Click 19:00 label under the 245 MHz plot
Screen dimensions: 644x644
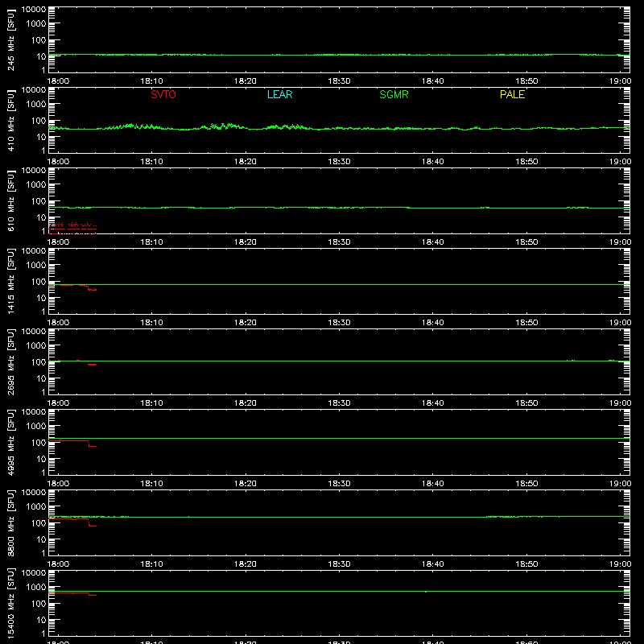pyautogui.click(x=620, y=81)
